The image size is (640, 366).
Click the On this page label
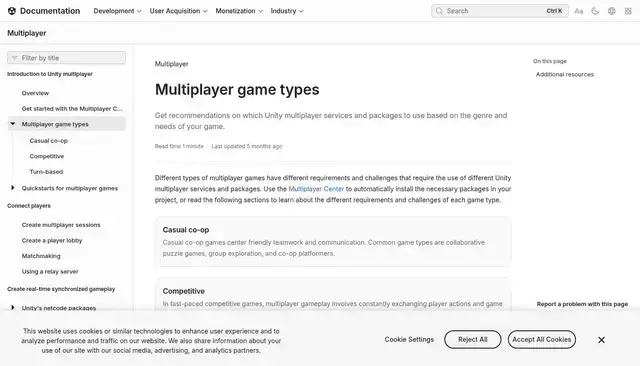550,61
